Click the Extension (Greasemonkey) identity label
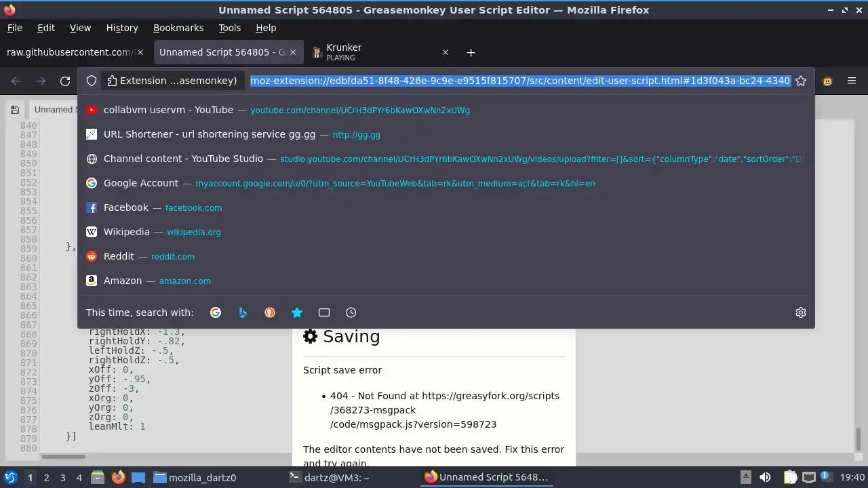The height and width of the screenshot is (488, 868). coord(172,81)
